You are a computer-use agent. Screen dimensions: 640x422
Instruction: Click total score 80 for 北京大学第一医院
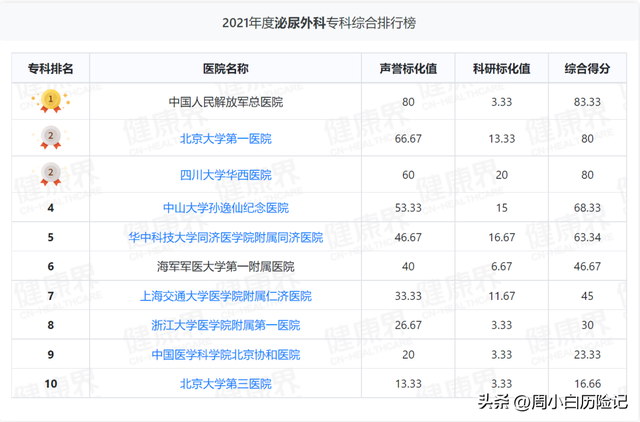(x=587, y=139)
